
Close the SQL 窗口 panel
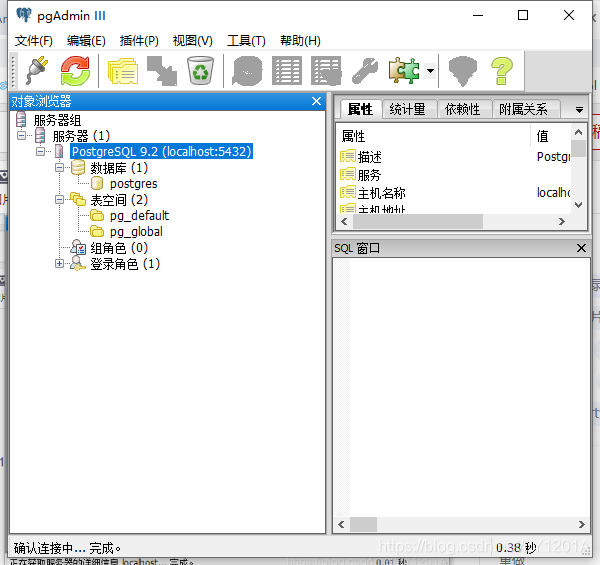[x=581, y=248]
